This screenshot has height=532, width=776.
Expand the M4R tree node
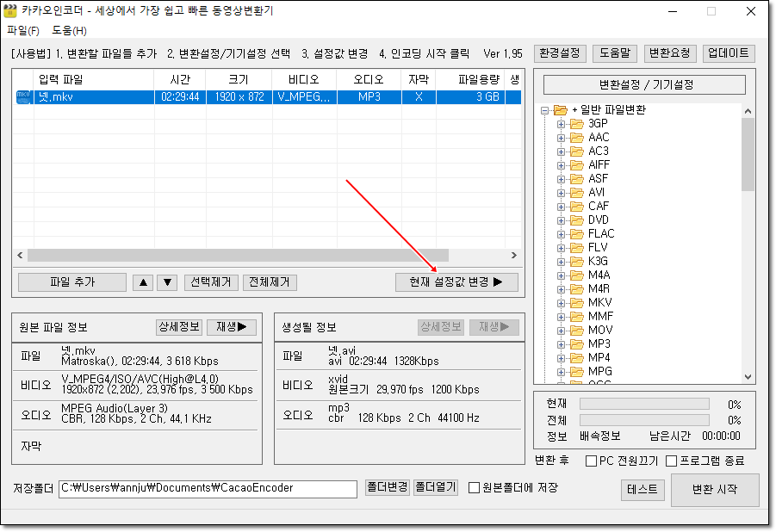click(x=561, y=289)
